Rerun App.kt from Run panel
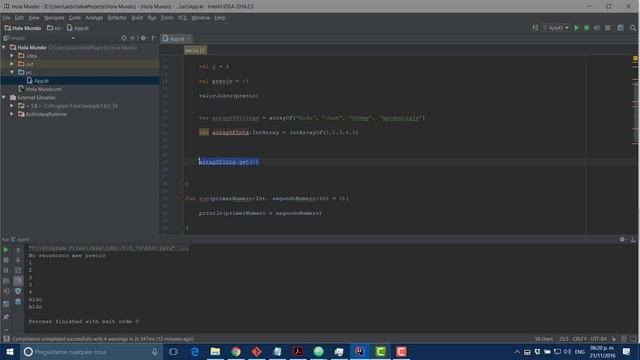Image resolution: width=640 pixels, height=360 pixels. coord(6,249)
